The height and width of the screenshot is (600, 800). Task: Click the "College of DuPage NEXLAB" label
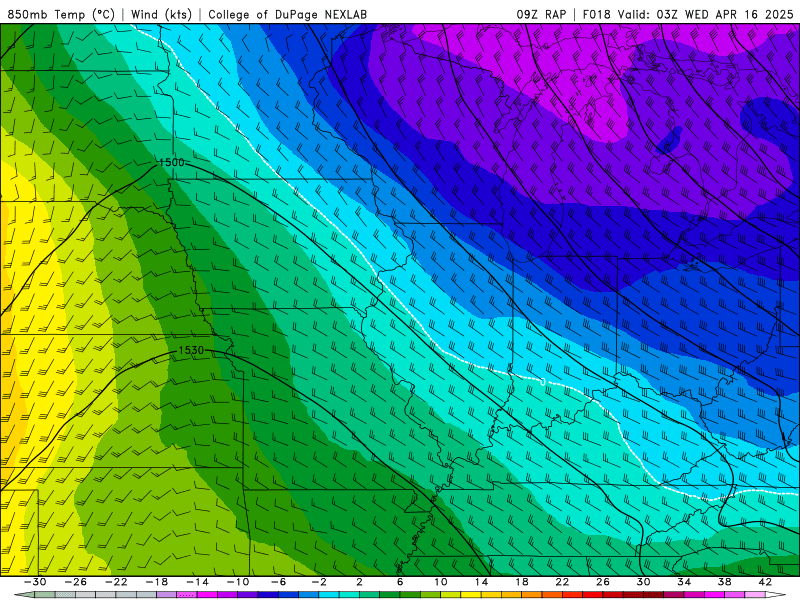point(287,15)
